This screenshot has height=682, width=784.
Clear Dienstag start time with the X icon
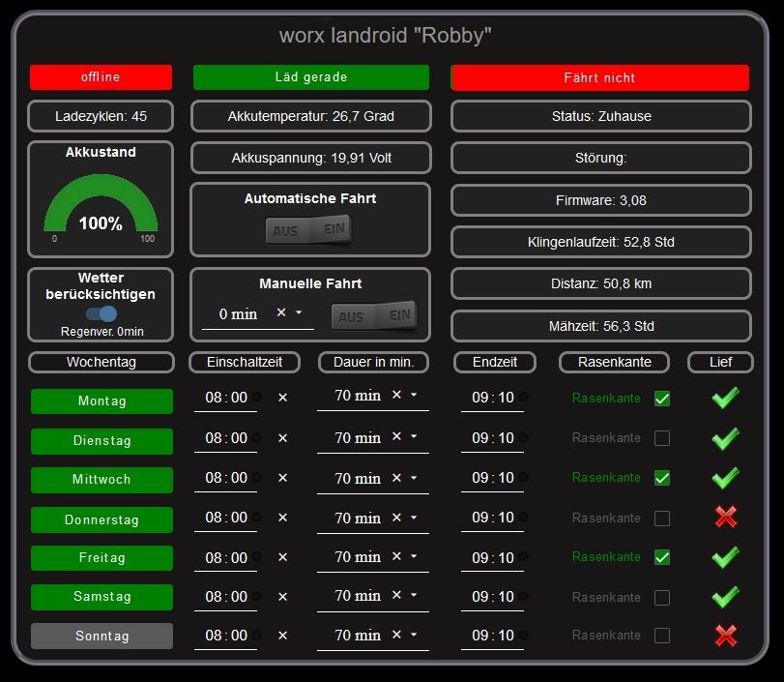[282, 438]
